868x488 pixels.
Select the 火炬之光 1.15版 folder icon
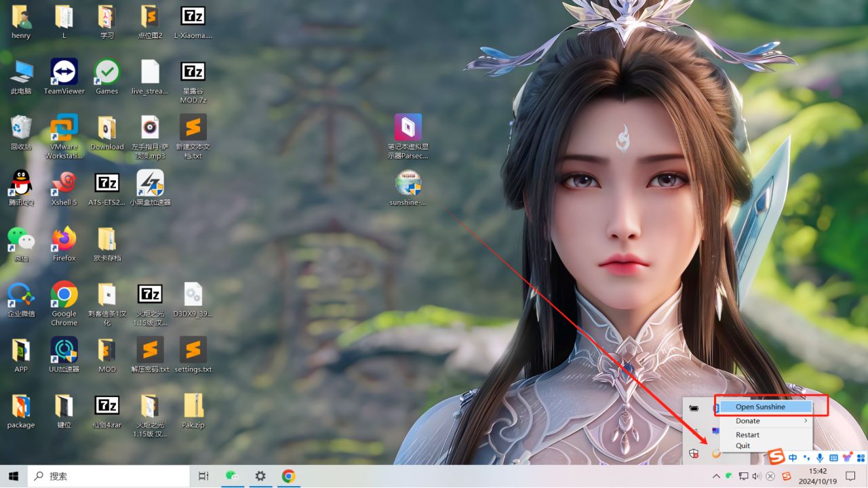coord(150,415)
